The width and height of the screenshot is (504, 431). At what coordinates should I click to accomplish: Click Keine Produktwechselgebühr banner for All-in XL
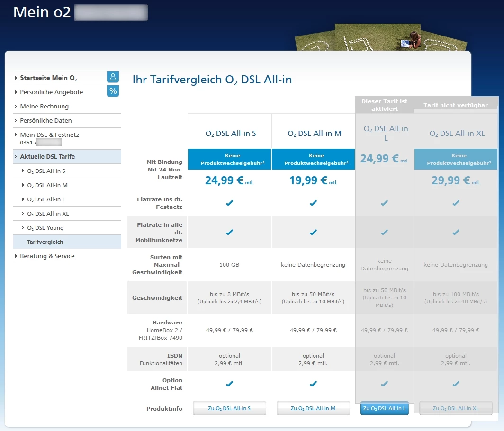click(x=456, y=159)
